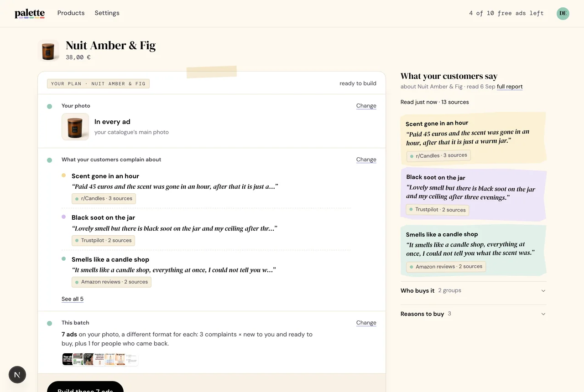The height and width of the screenshot is (392, 584).
Task: Change the photo in Your photo section
Action: click(x=366, y=106)
